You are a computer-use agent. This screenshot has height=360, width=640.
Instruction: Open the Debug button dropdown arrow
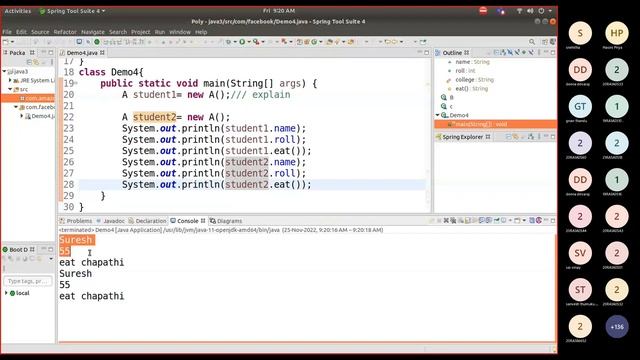235,42
